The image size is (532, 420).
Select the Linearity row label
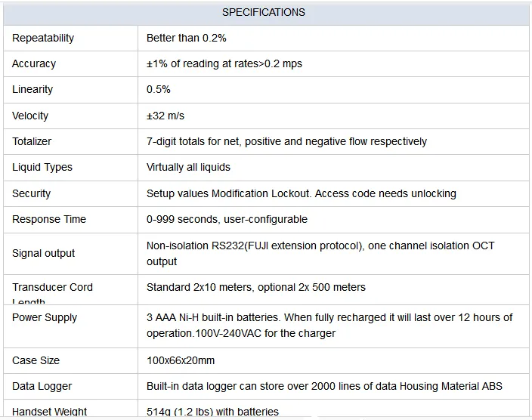32,89
